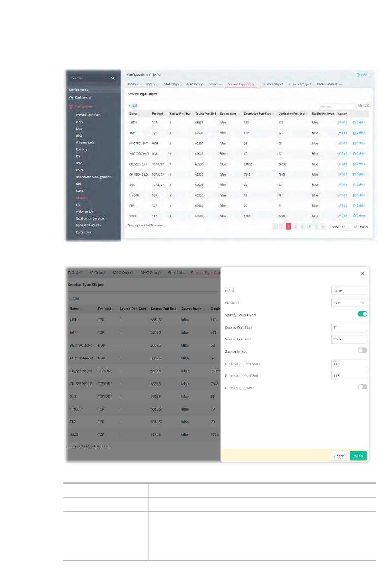Viewport: 392px width, 577px height.
Task: Open the Show 10 entries dropdown
Action: click(x=349, y=227)
